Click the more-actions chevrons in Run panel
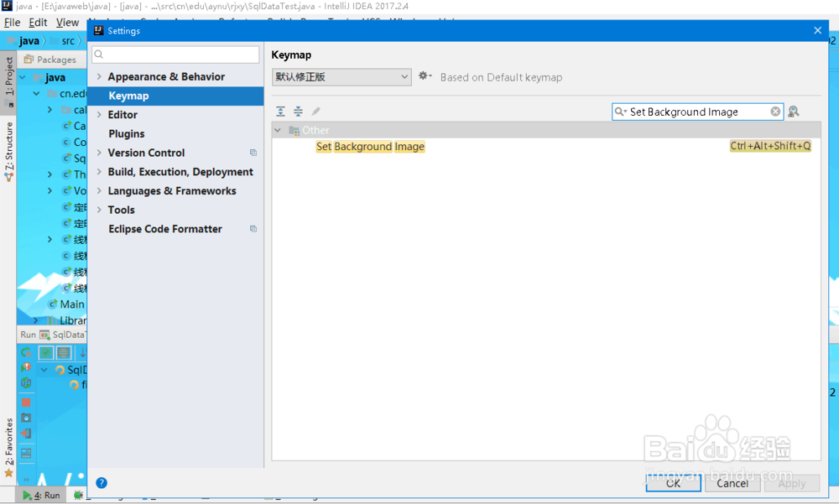 pyautogui.click(x=26, y=480)
